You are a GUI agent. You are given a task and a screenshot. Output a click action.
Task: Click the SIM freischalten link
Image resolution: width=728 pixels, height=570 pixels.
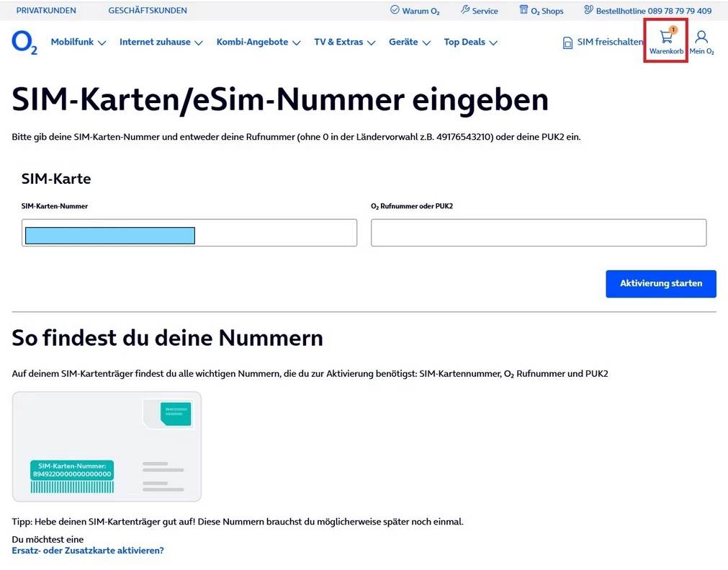tap(610, 42)
